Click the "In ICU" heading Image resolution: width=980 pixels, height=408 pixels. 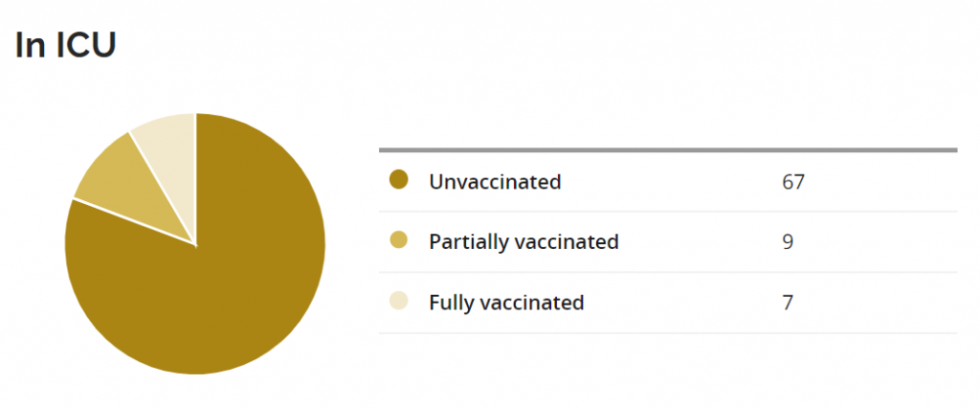[x=65, y=46]
